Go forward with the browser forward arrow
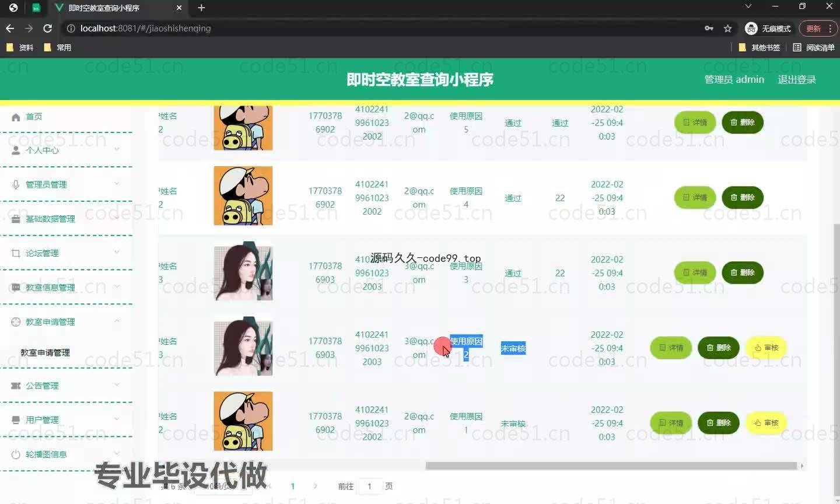The image size is (840, 504). click(x=29, y=28)
